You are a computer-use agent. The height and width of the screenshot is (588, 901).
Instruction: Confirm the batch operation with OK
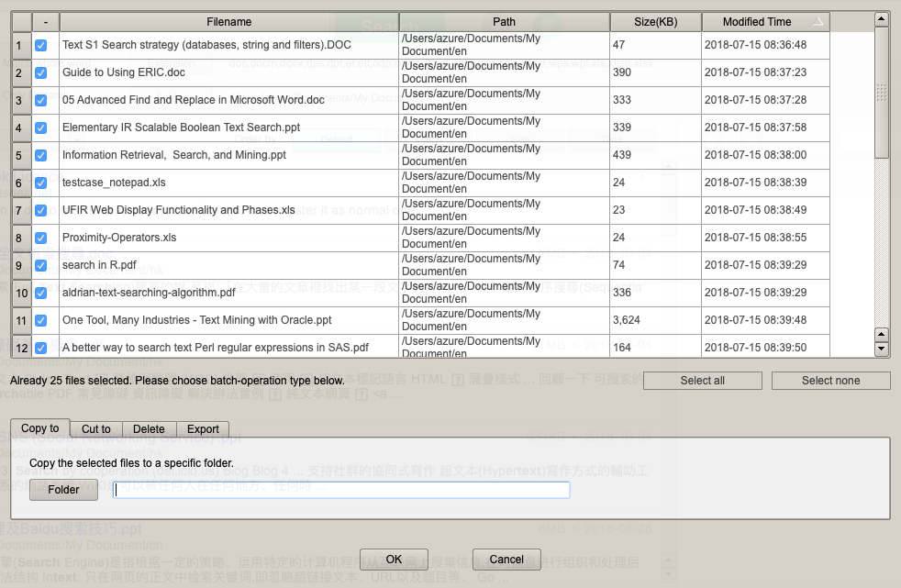(394, 559)
